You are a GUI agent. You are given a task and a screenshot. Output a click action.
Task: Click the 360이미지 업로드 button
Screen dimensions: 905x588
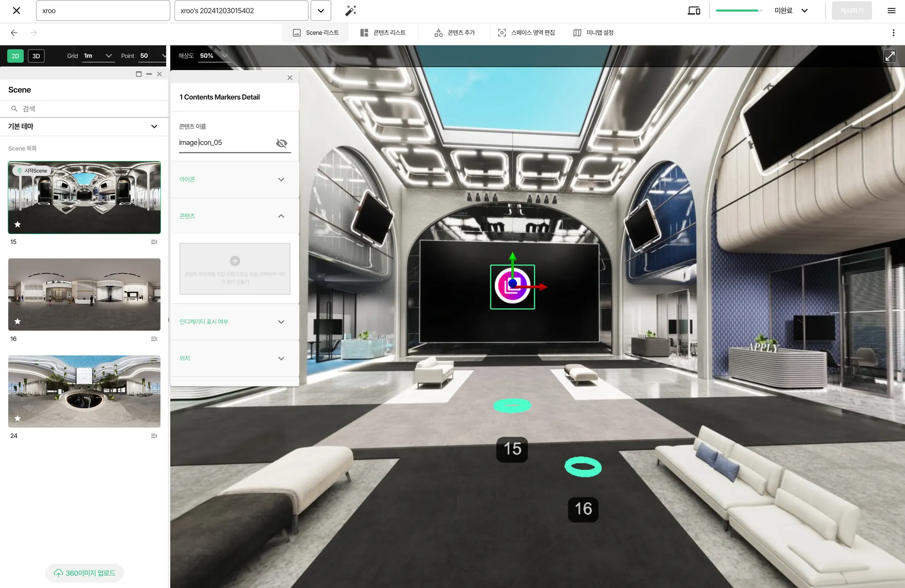tap(84, 573)
